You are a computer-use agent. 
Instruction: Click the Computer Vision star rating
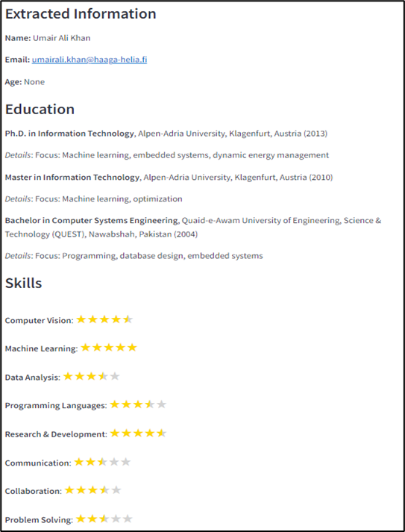tap(104, 319)
